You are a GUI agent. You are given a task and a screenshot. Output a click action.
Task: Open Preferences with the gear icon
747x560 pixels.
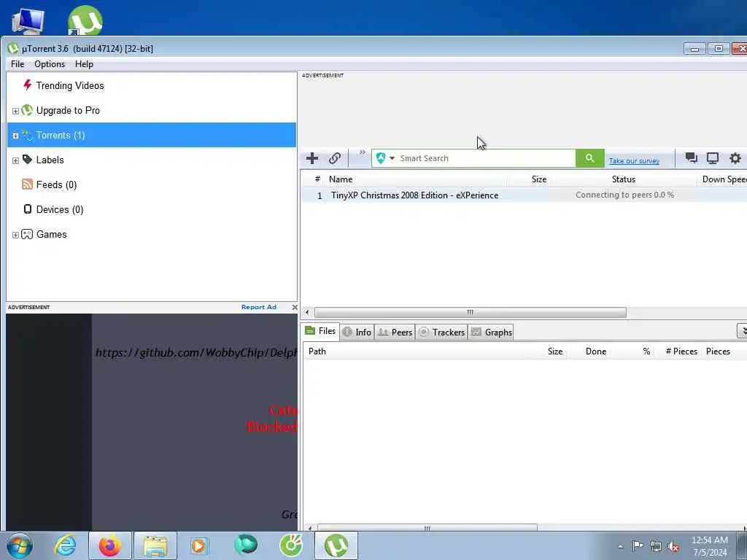tap(735, 158)
